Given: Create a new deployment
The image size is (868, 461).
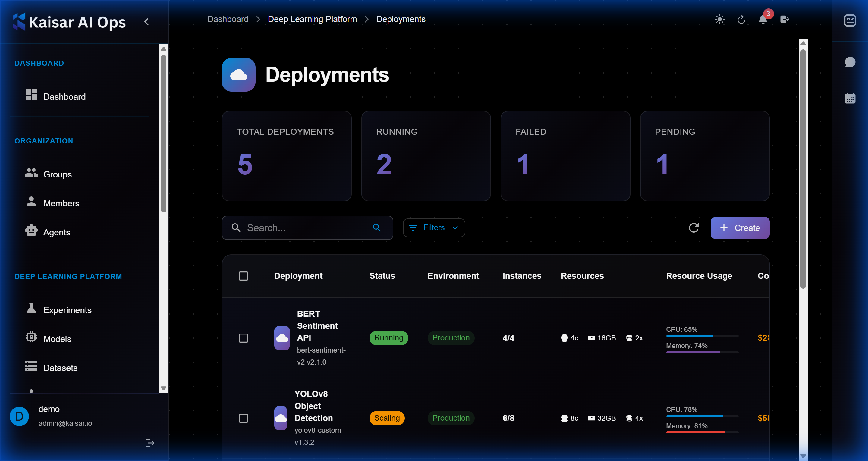Looking at the screenshot, I should tap(740, 228).
